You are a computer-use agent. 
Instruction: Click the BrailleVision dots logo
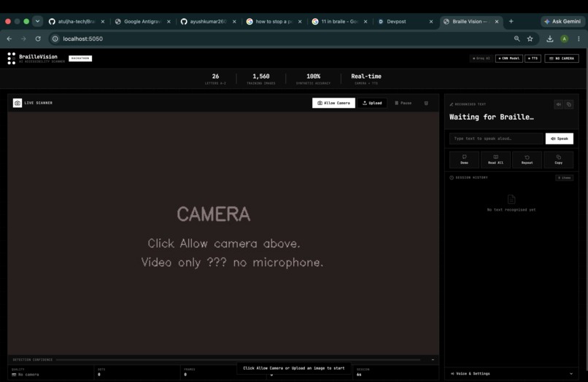pyautogui.click(x=11, y=58)
